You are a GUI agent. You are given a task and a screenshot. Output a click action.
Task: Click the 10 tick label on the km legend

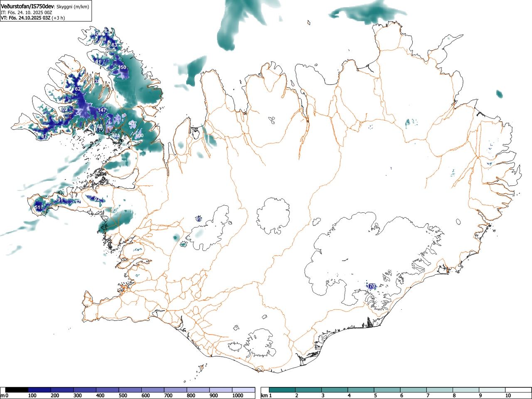pos(507,396)
